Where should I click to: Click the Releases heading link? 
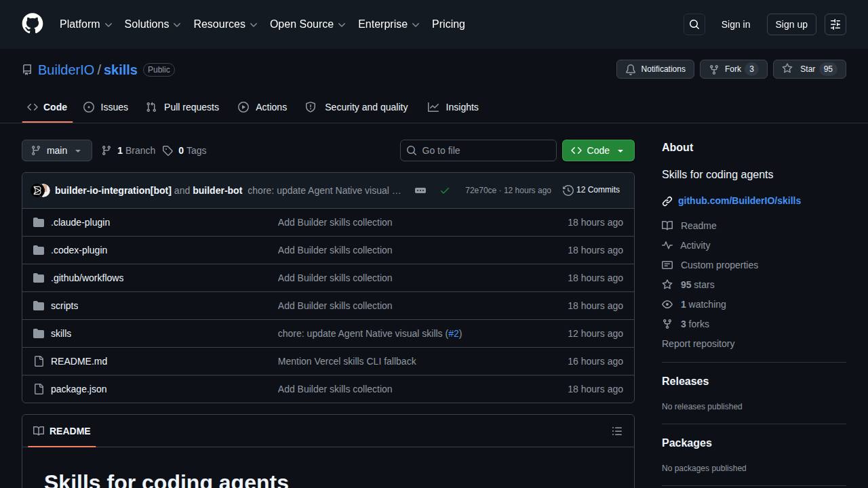point(685,381)
